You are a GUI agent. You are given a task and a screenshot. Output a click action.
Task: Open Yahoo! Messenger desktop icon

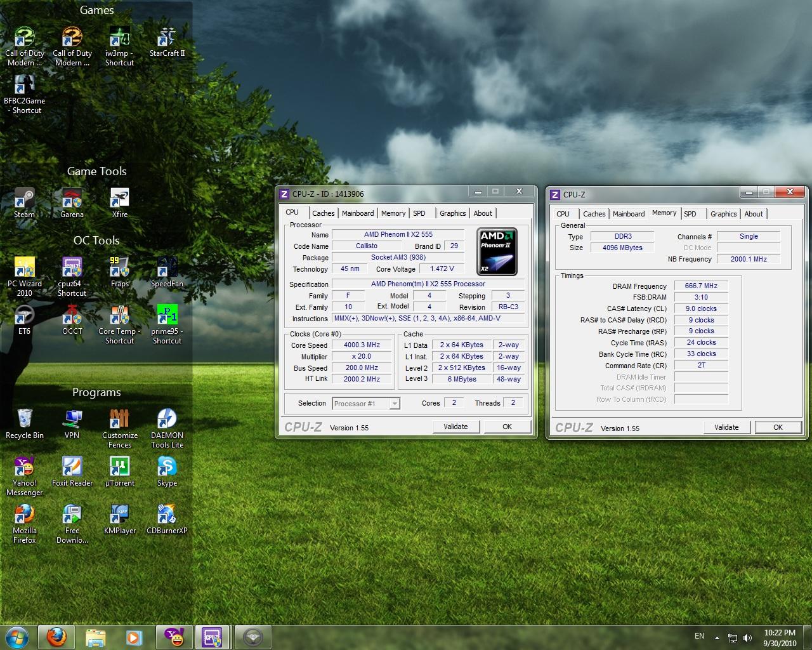click(x=25, y=476)
